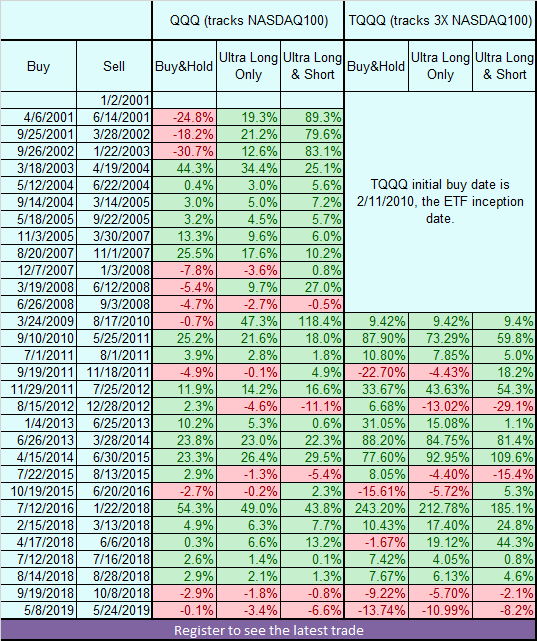
Task: Select the -0.5% Ultra Long & Short cell
Action: click(312, 305)
